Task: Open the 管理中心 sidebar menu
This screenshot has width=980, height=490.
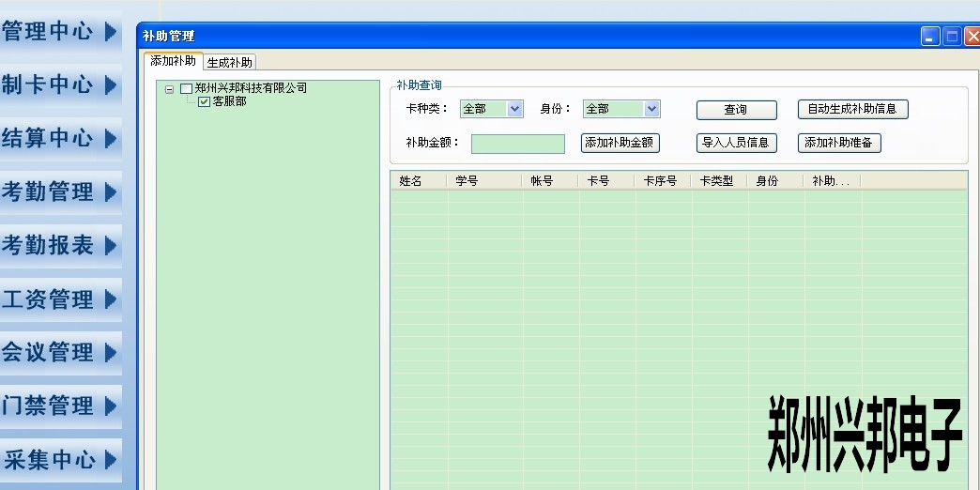Action: (60, 31)
